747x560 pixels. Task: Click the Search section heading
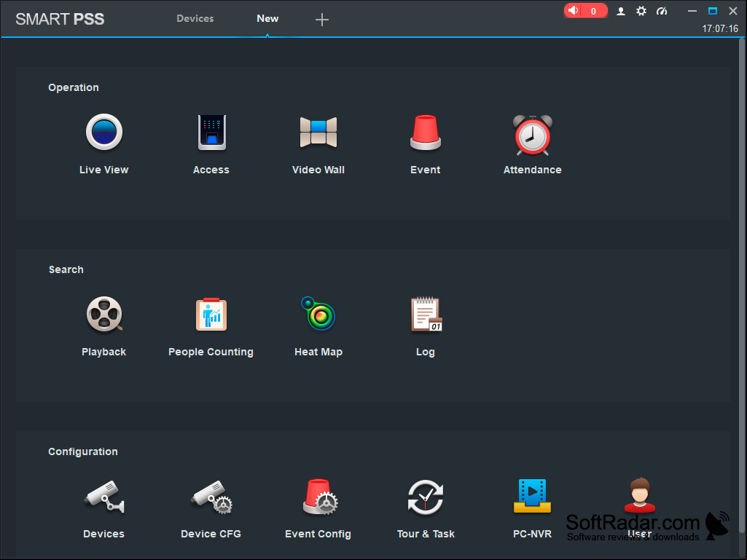click(x=66, y=269)
